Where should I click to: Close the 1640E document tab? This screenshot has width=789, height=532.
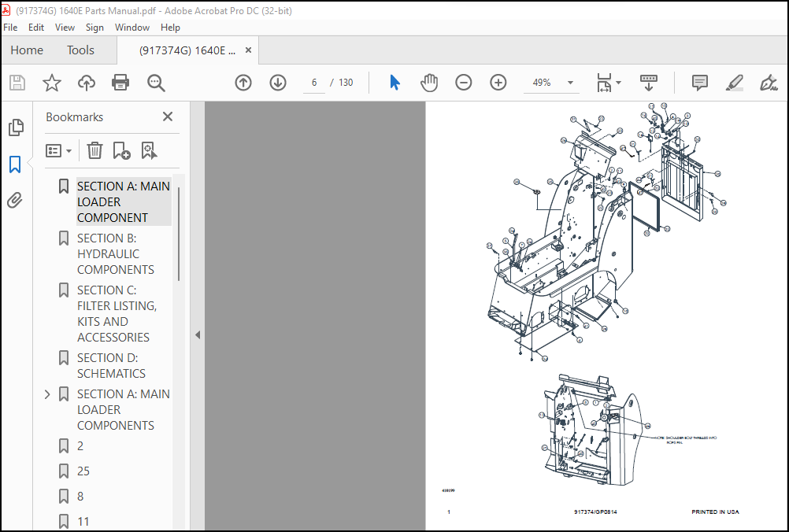248,50
